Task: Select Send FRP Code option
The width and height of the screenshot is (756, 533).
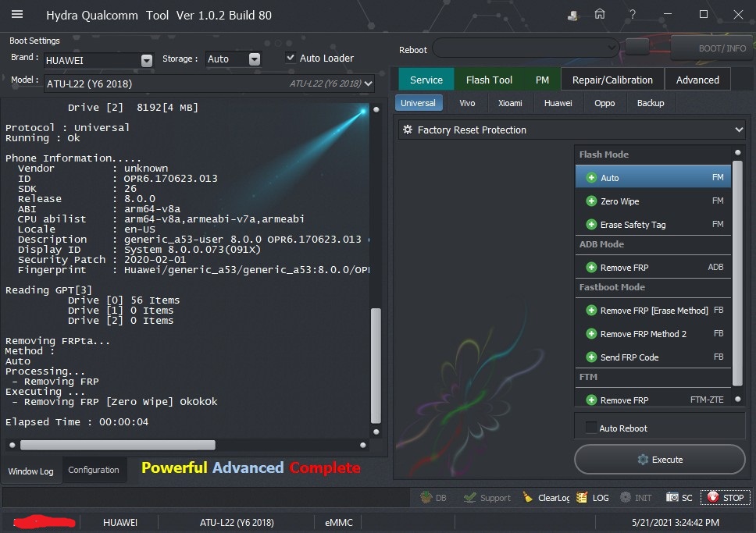Action: 654,357
